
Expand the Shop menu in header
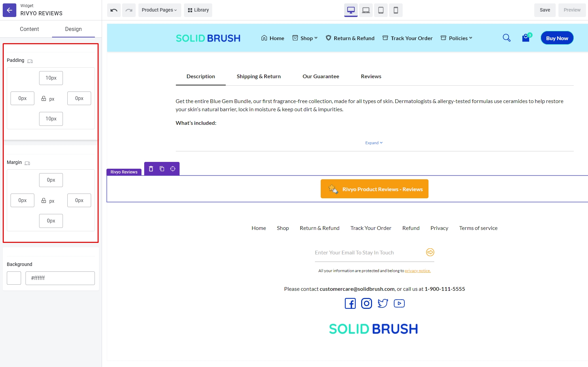305,38
